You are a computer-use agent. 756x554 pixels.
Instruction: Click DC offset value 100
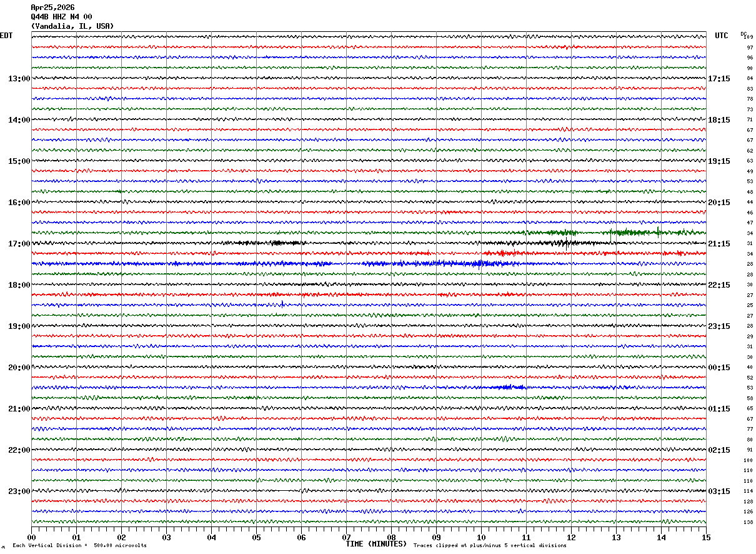tap(749, 460)
